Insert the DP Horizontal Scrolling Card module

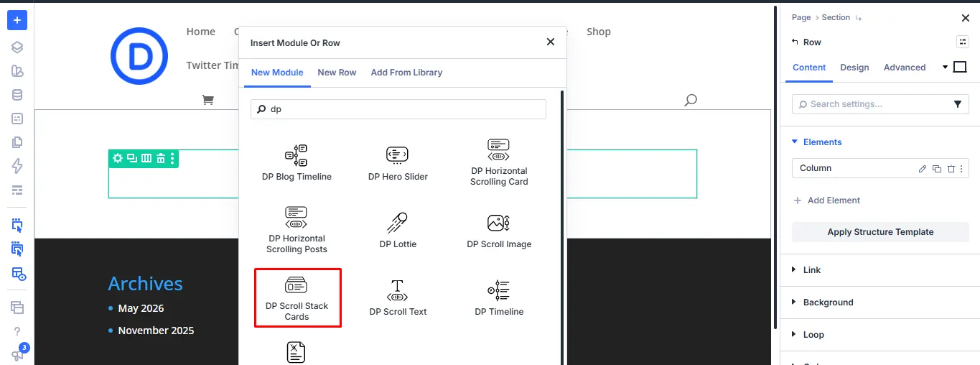pos(499,162)
